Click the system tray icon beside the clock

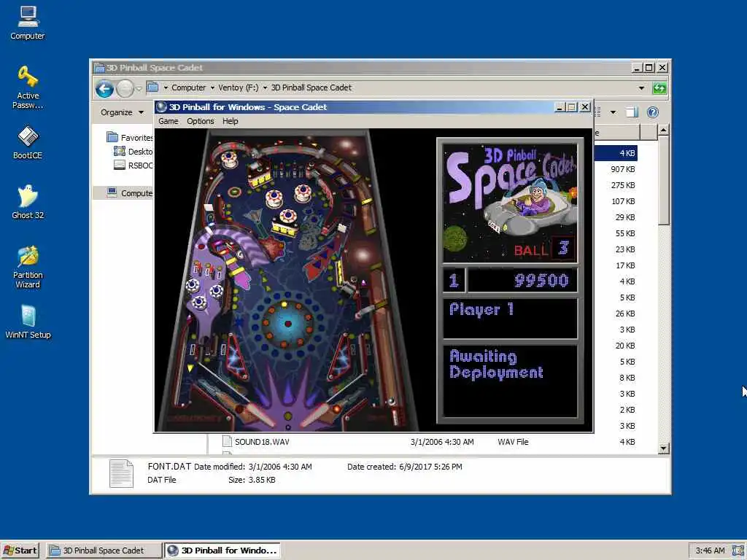(738, 551)
